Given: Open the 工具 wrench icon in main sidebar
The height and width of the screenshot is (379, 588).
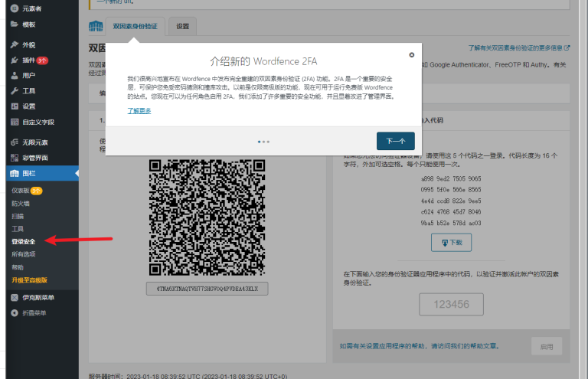Looking at the screenshot, I should click(x=15, y=90).
